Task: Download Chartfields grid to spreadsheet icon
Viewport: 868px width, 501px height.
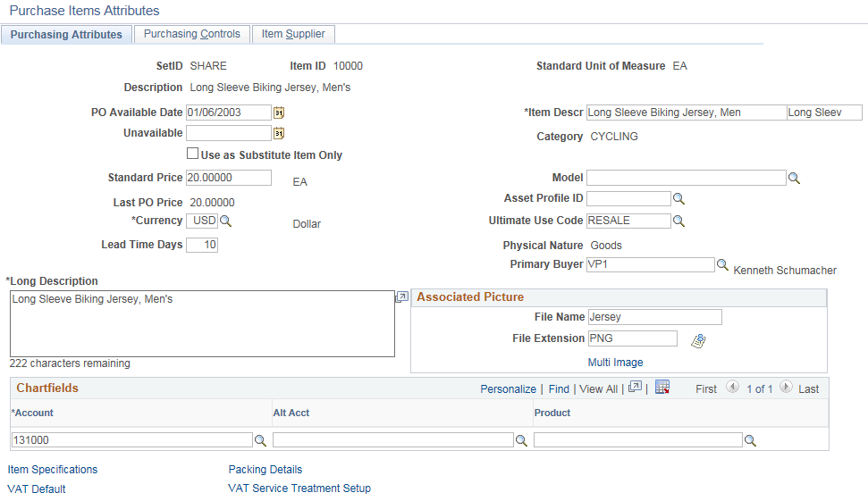Action: pyautogui.click(x=662, y=387)
